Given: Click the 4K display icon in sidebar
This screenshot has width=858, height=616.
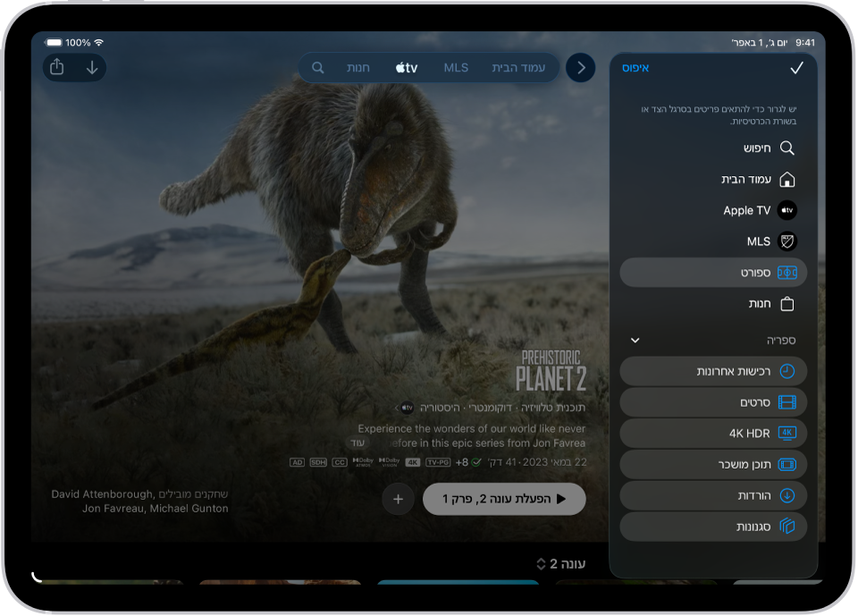Looking at the screenshot, I should tap(786, 433).
